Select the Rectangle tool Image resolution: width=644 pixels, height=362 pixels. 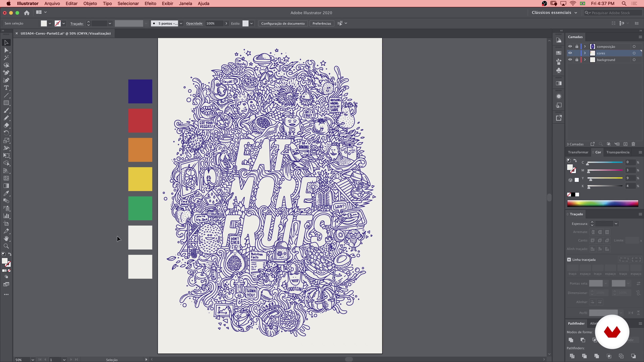[6, 103]
